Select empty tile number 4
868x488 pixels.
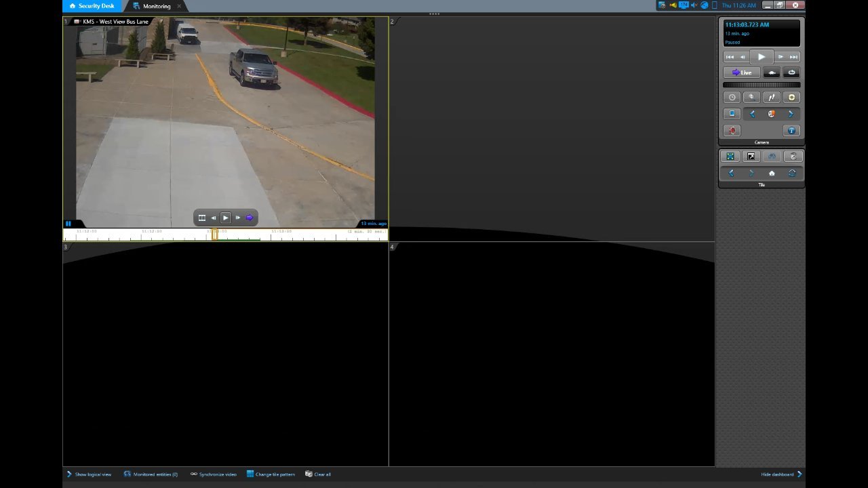coord(552,354)
